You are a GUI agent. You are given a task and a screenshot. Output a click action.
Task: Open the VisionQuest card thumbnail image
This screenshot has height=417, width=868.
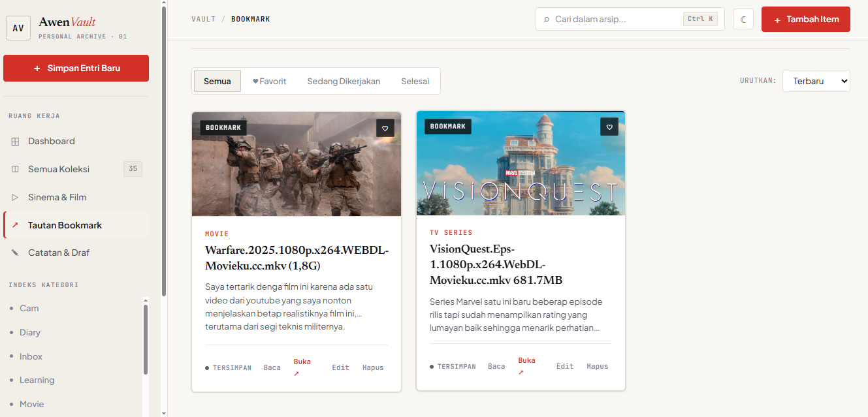tap(521, 163)
